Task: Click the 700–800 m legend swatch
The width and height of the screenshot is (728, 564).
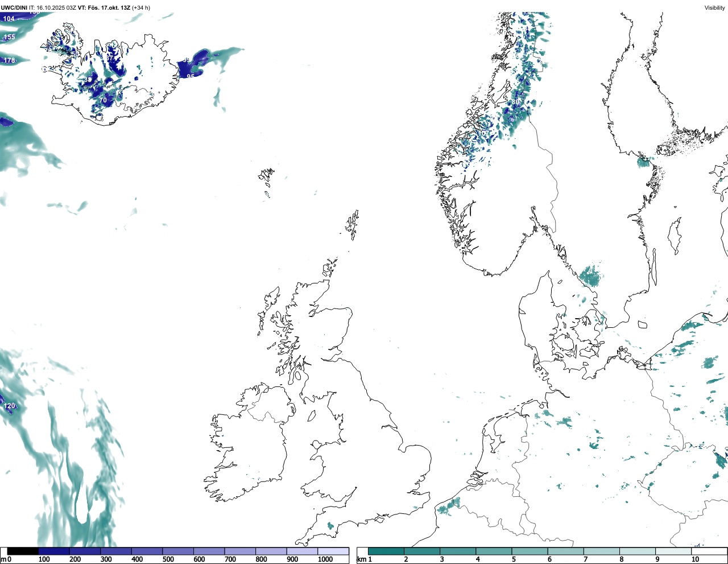Action: (240, 551)
